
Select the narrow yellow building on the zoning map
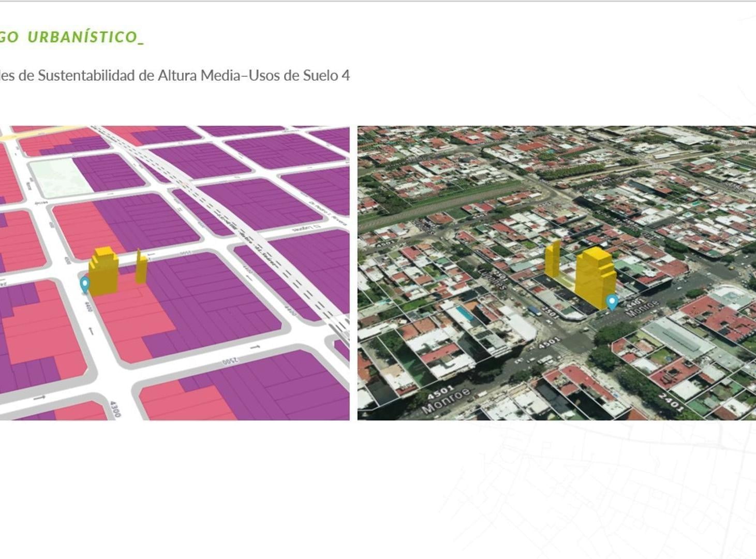(141, 267)
